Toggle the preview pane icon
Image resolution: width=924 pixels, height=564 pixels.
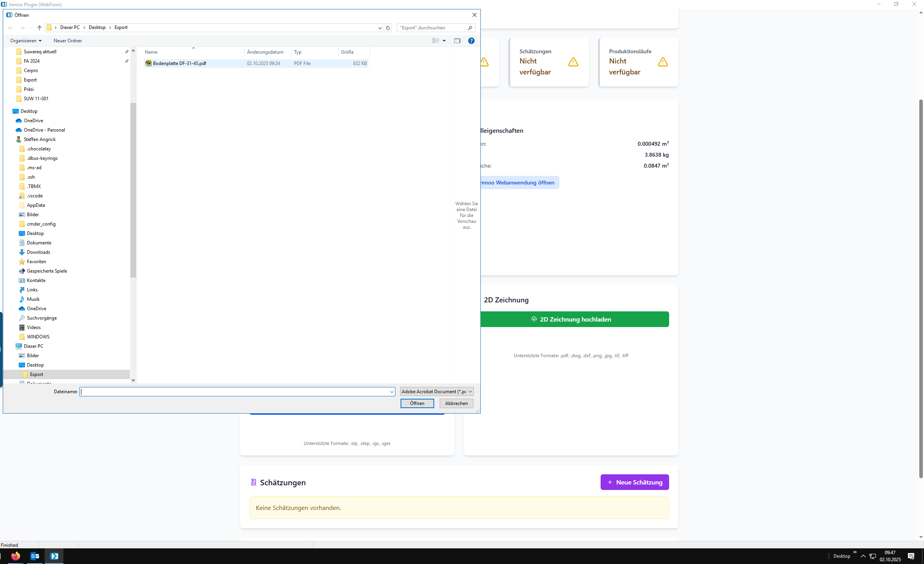457,41
